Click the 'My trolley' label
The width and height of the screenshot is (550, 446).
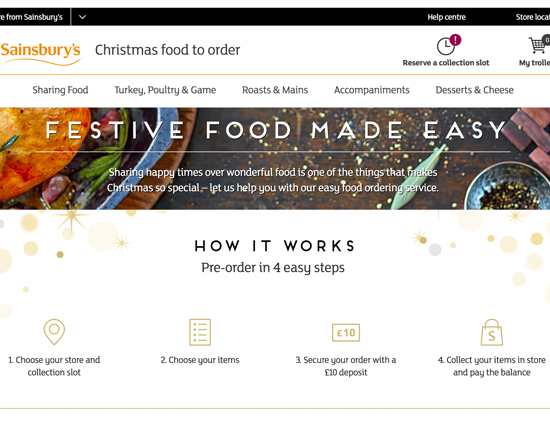point(535,63)
